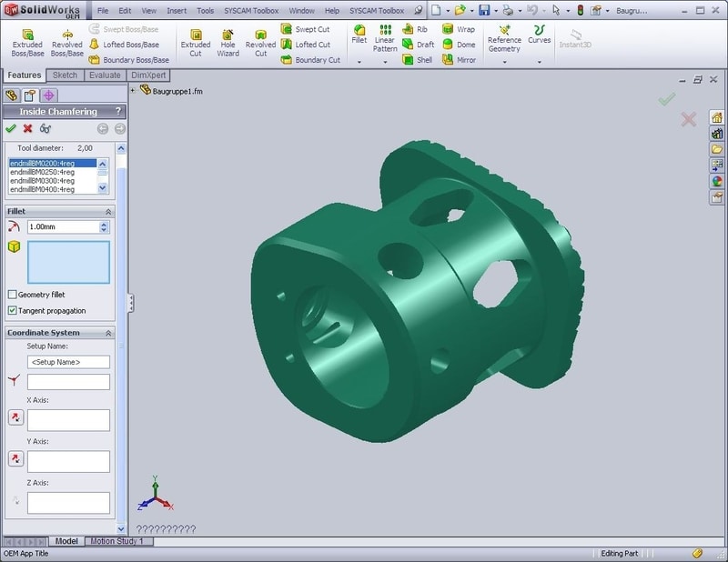Image resolution: width=728 pixels, height=562 pixels.
Task: Select Extruded Boss/Base tool
Action: [27, 43]
